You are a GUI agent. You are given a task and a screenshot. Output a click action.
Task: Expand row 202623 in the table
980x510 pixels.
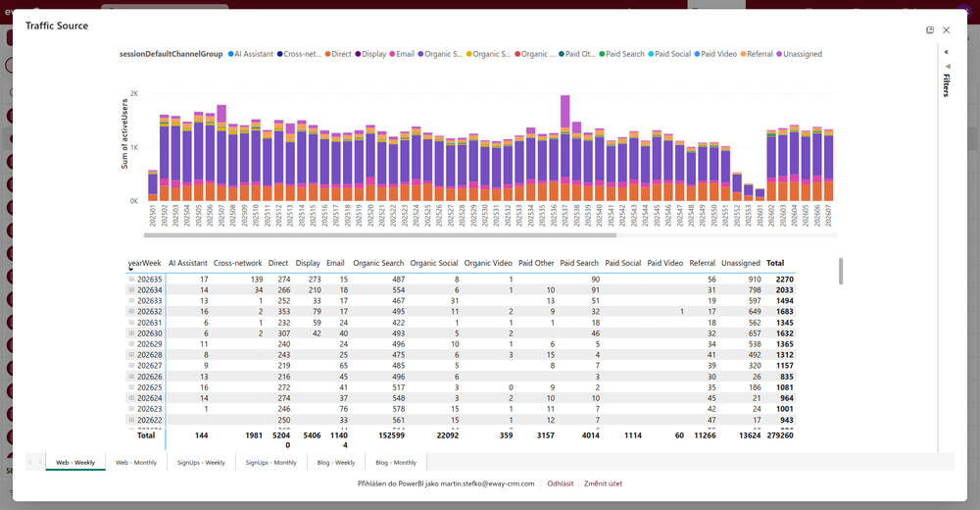(x=131, y=409)
